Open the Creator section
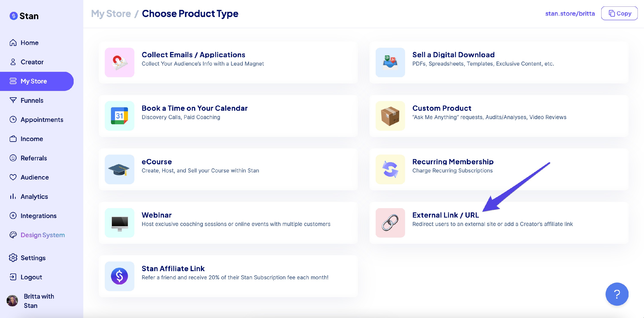The width and height of the screenshot is (644, 318). tap(32, 62)
